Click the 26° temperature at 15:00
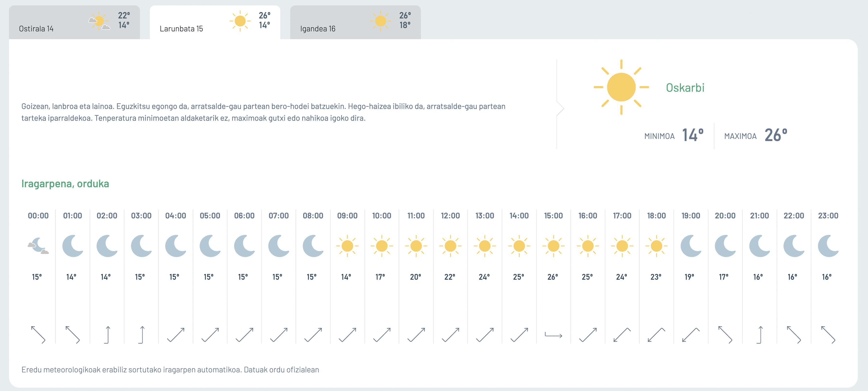Image resolution: width=868 pixels, height=391 pixels. (x=553, y=277)
